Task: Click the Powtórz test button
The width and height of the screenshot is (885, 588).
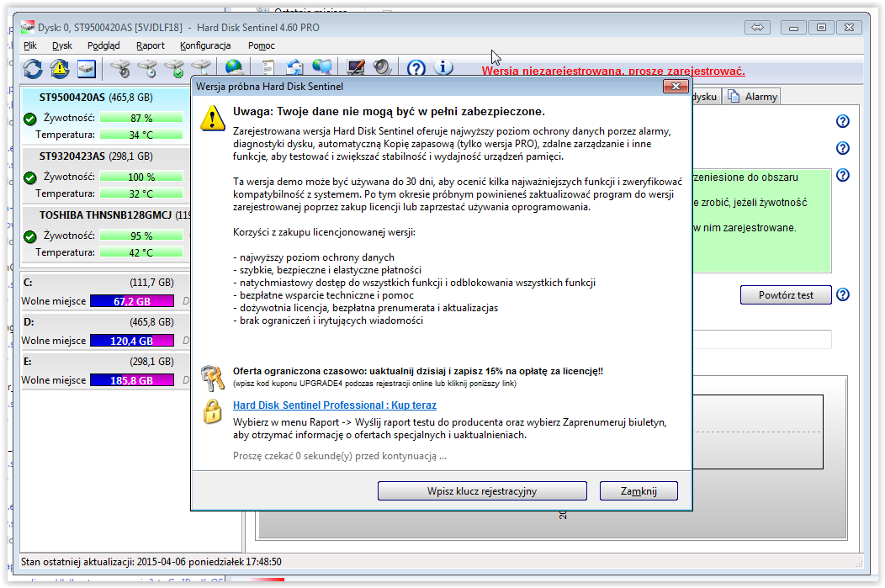Action: tap(786, 295)
